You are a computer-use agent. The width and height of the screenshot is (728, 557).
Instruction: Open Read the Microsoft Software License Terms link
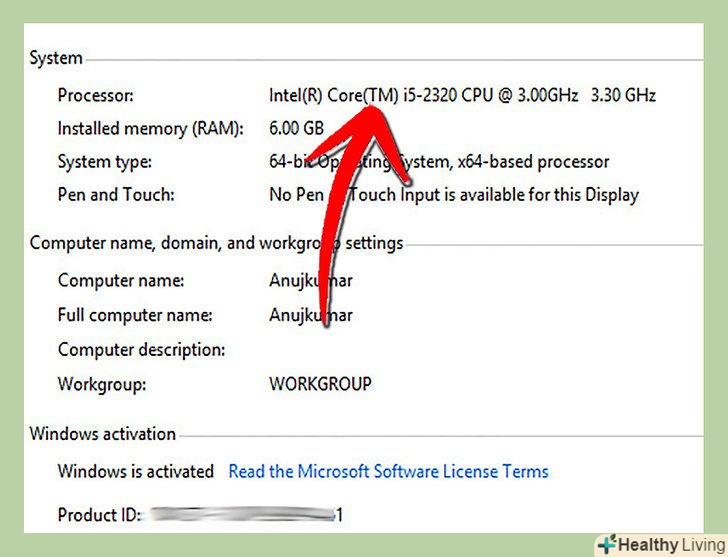(x=389, y=471)
